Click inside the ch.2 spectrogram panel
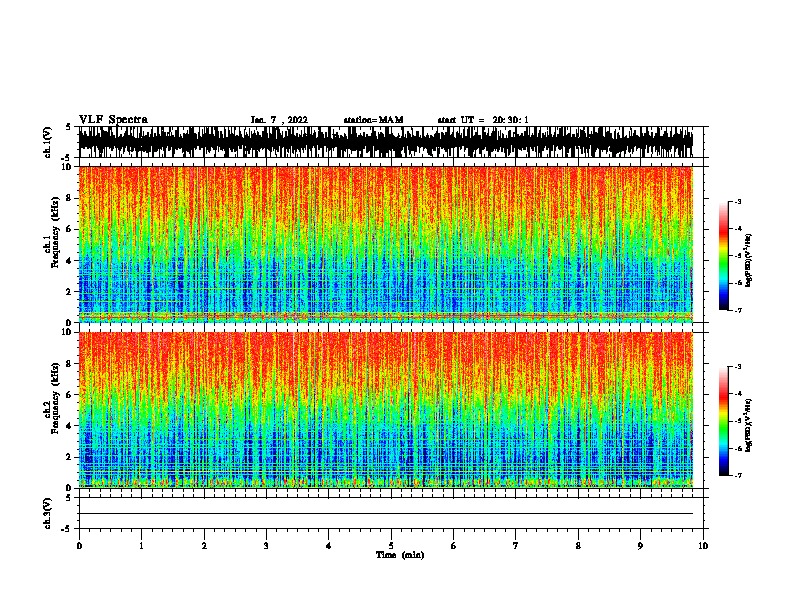Screen dimensions: 792x612 386,410
